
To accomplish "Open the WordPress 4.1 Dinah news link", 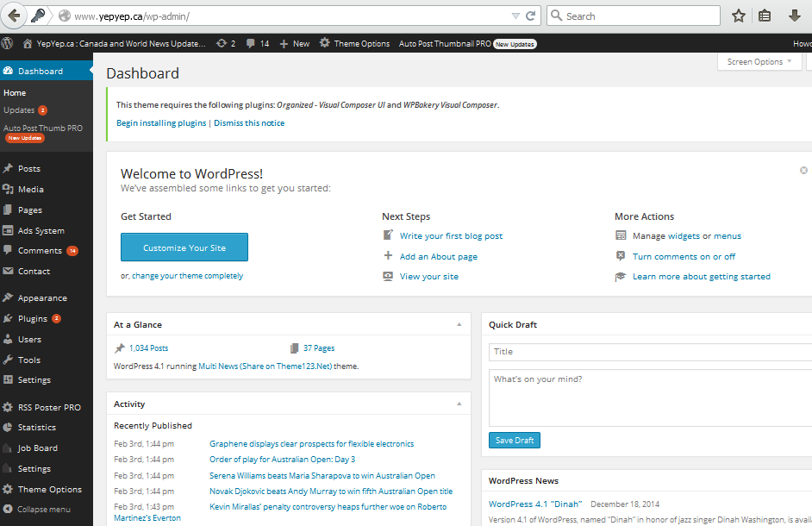I will 535,504.
